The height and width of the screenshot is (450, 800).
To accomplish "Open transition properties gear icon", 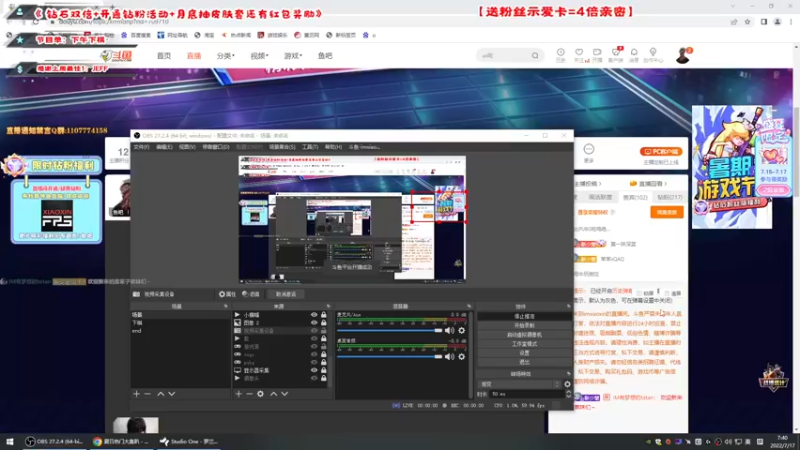I will 567,384.
